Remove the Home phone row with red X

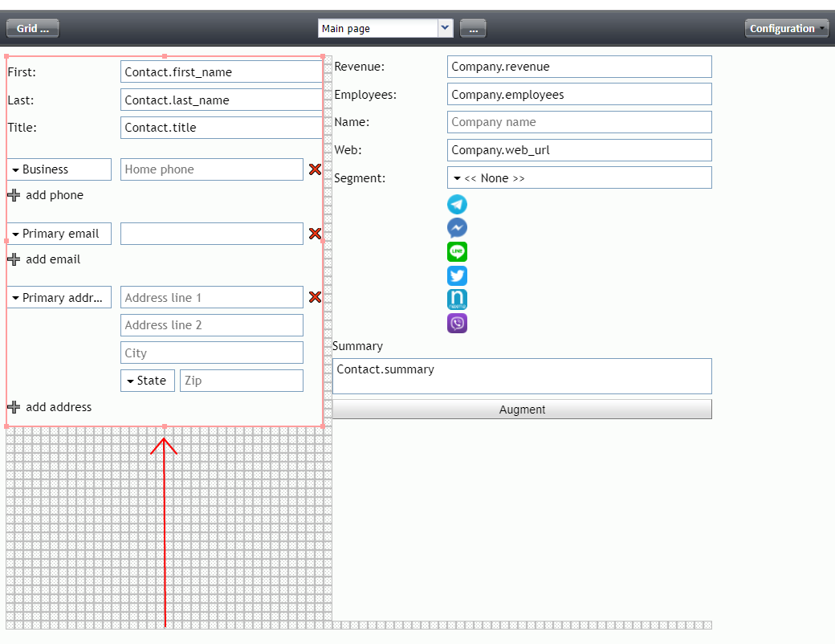(x=315, y=169)
